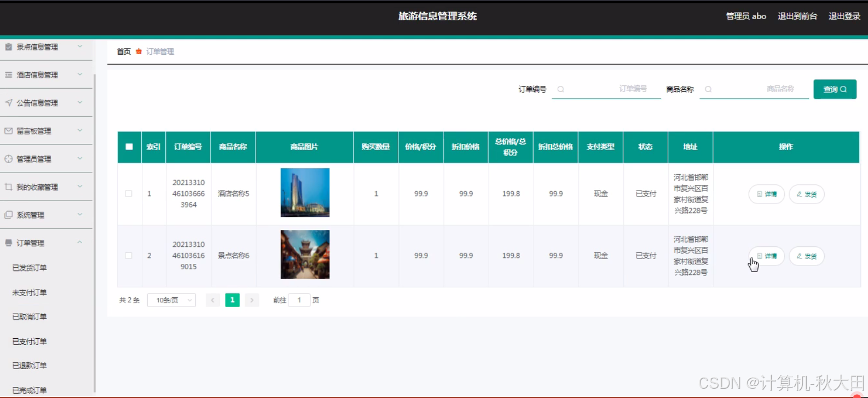The width and height of the screenshot is (868, 398).
Task: Collapse the 订单管理 menu chevron
Action: (x=80, y=243)
